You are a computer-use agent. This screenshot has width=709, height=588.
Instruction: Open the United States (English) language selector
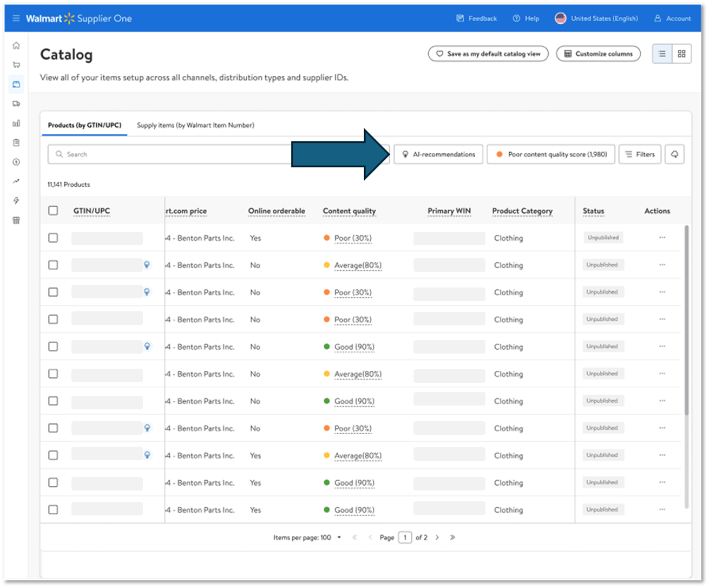596,18
